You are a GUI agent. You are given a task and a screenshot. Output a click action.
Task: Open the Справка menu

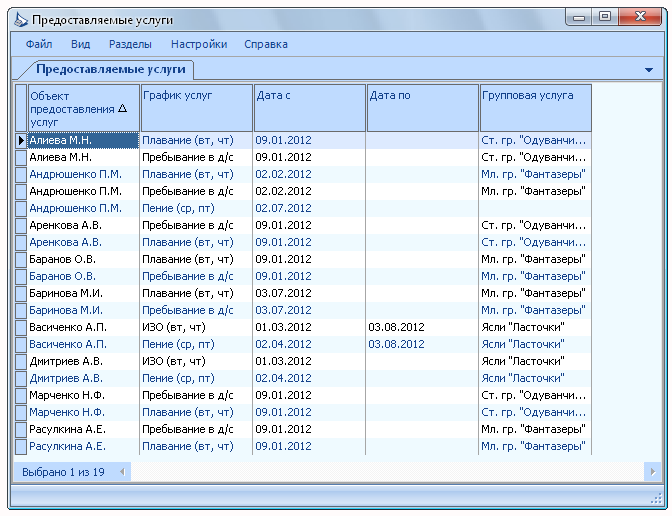click(x=266, y=44)
